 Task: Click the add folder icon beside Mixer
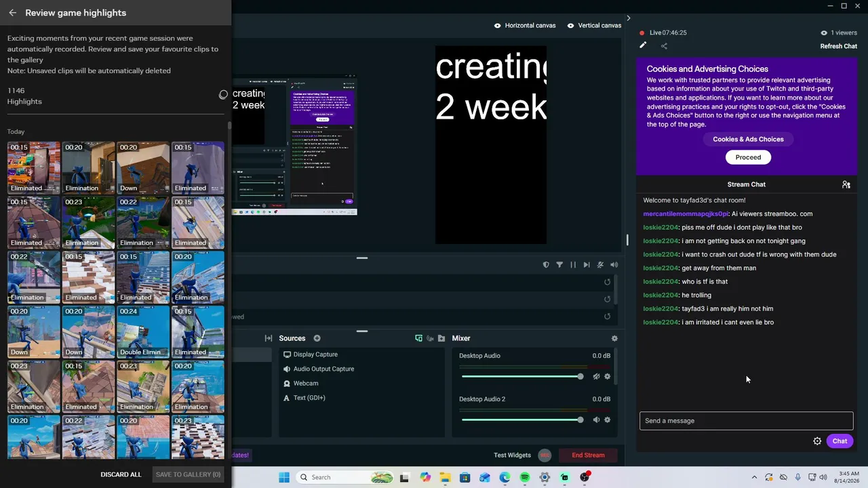[x=441, y=338]
